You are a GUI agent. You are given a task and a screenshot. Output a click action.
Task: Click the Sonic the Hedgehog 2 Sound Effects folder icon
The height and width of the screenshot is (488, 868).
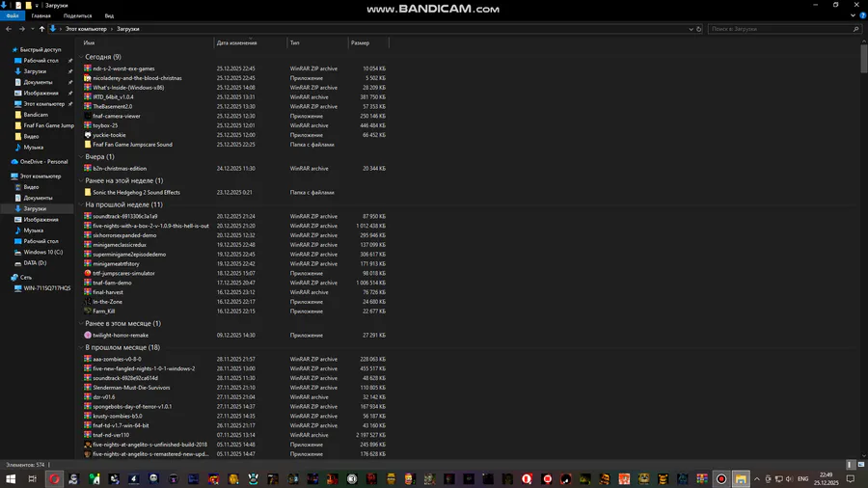coord(88,193)
